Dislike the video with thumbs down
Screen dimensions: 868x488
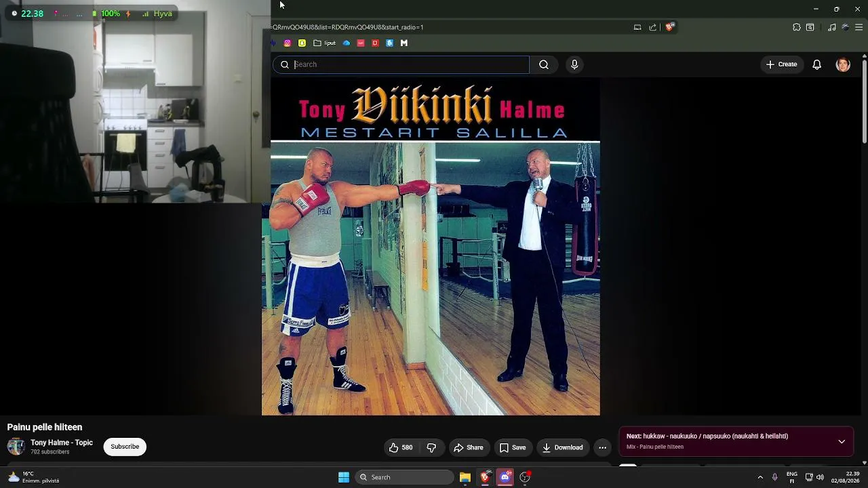coord(431,447)
